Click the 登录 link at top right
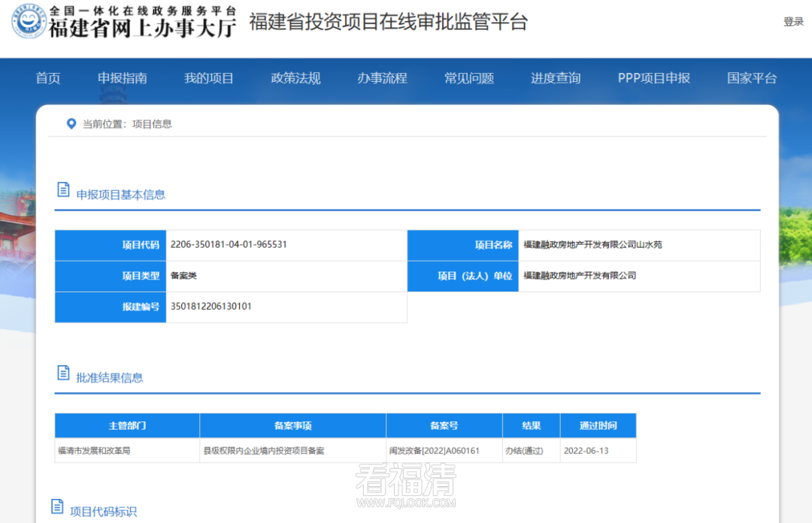This screenshot has height=523, width=812. click(x=793, y=22)
